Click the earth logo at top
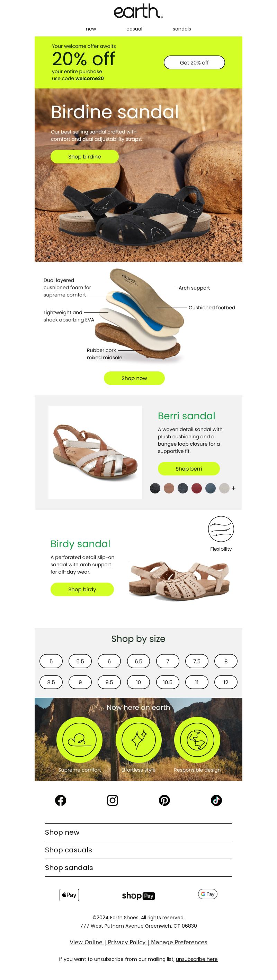The height and width of the screenshot is (980, 277). (x=138, y=11)
